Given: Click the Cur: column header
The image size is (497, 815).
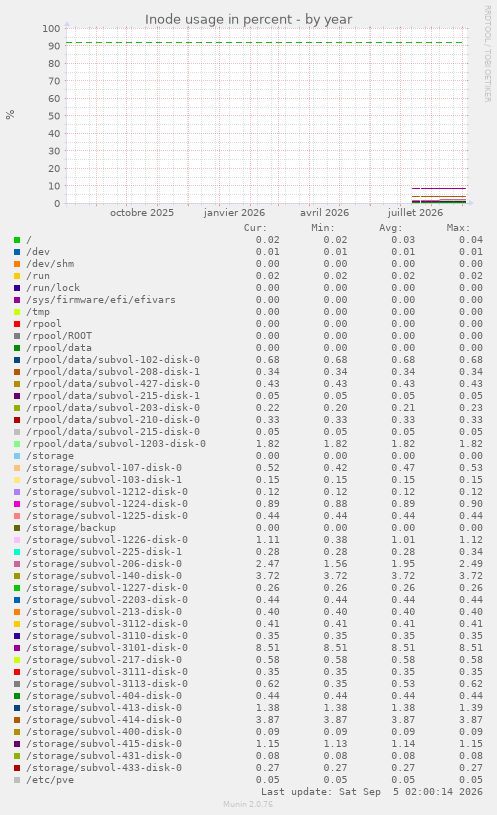Looking at the screenshot, I should [255, 228].
